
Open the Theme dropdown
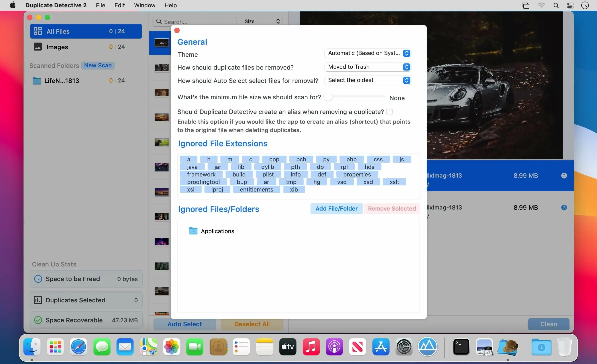pyautogui.click(x=367, y=53)
